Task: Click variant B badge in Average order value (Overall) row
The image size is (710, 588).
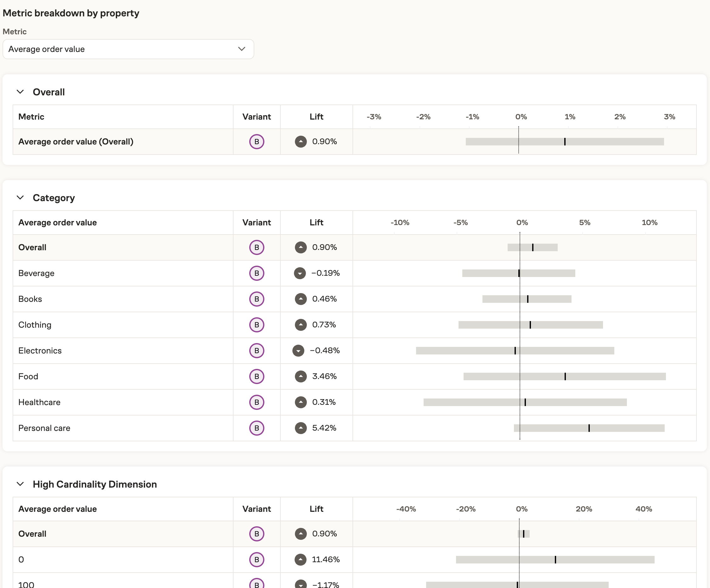Action: pyautogui.click(x=256, y=142)
